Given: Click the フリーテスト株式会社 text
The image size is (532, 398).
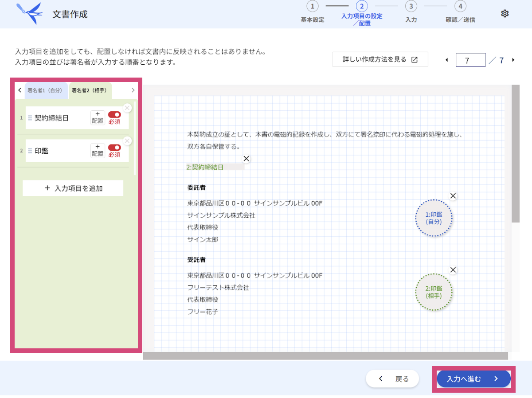Looking at the screenshot, I should 218,288.
